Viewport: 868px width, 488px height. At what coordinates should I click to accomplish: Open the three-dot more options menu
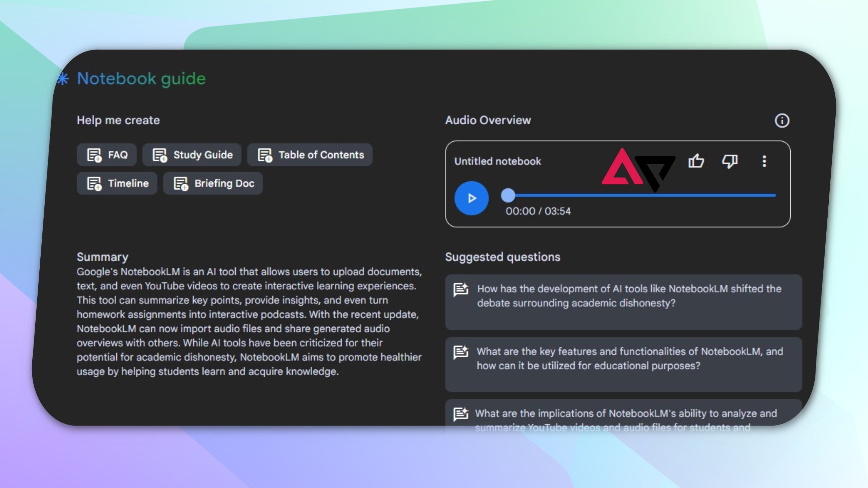click(x=764, y=161)
